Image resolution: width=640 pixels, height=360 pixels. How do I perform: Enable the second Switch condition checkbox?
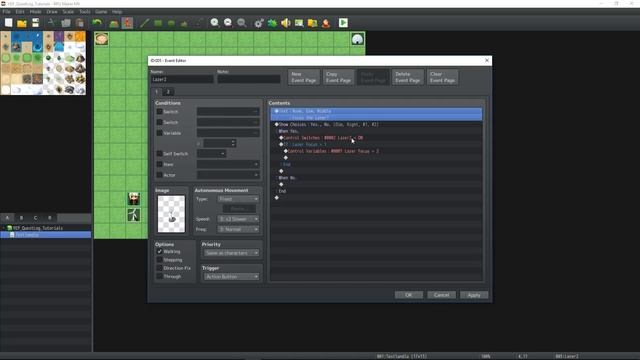[x=160, y=122]
